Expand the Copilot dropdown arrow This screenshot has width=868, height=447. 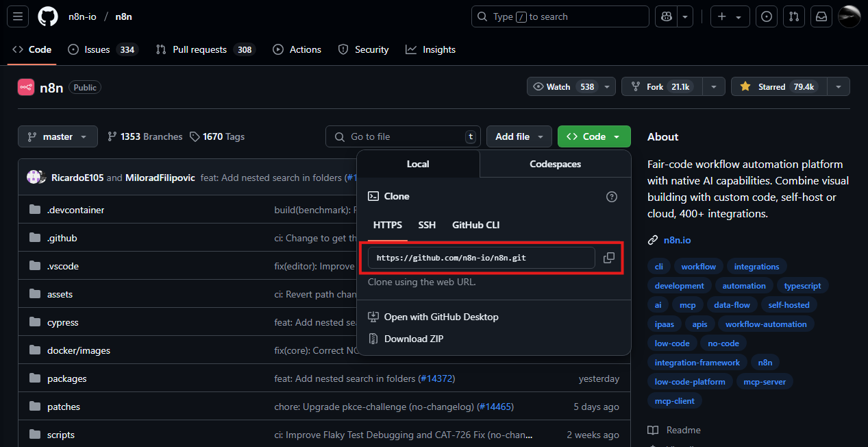click(x=685, y=16)
